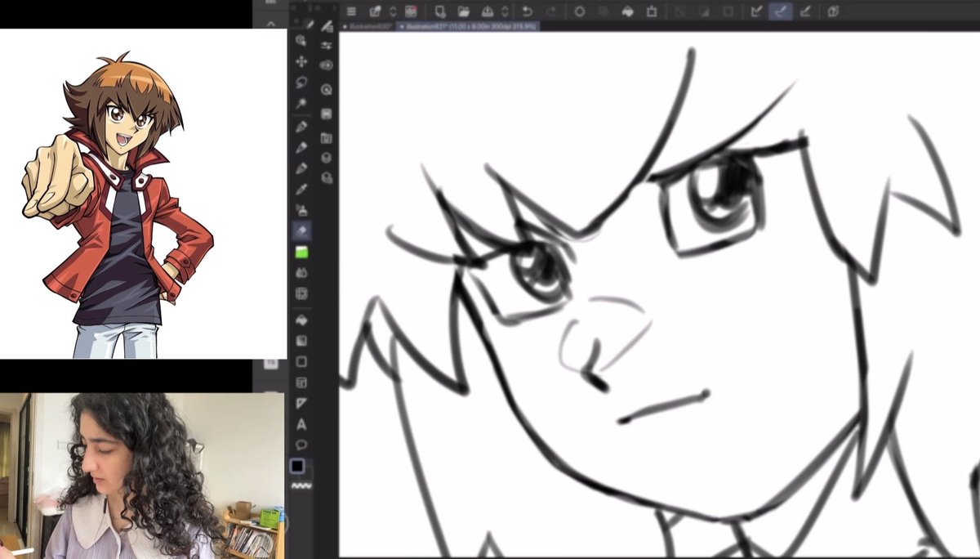Screen dimensions: 980x559
Task: Click the Clear layer circle icon
Action: point(580,11)
